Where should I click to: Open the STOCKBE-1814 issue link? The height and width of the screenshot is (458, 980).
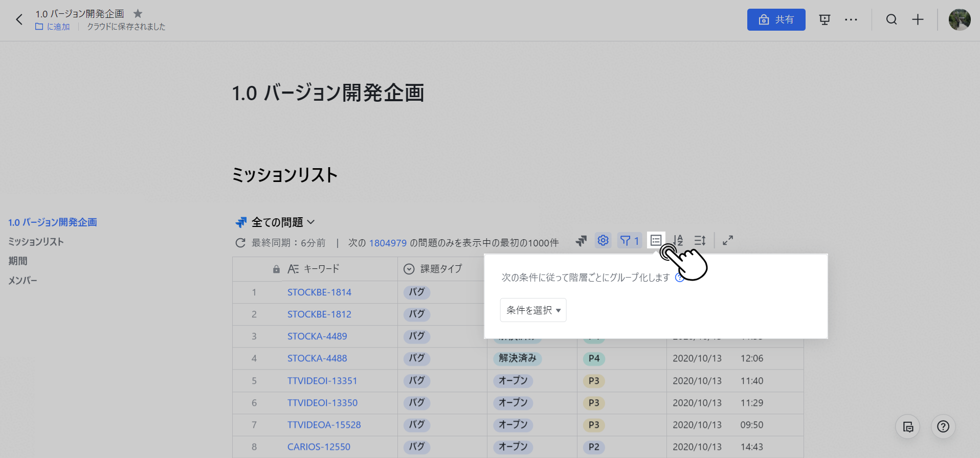(x=319, y=292)
